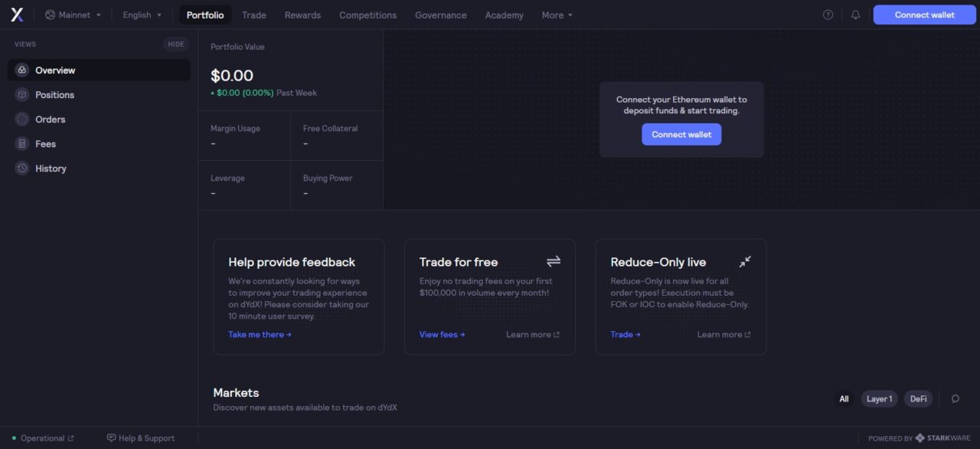980x449 pixels.
Task: Click the Leverage label
Action: click(x=227, y=178)
